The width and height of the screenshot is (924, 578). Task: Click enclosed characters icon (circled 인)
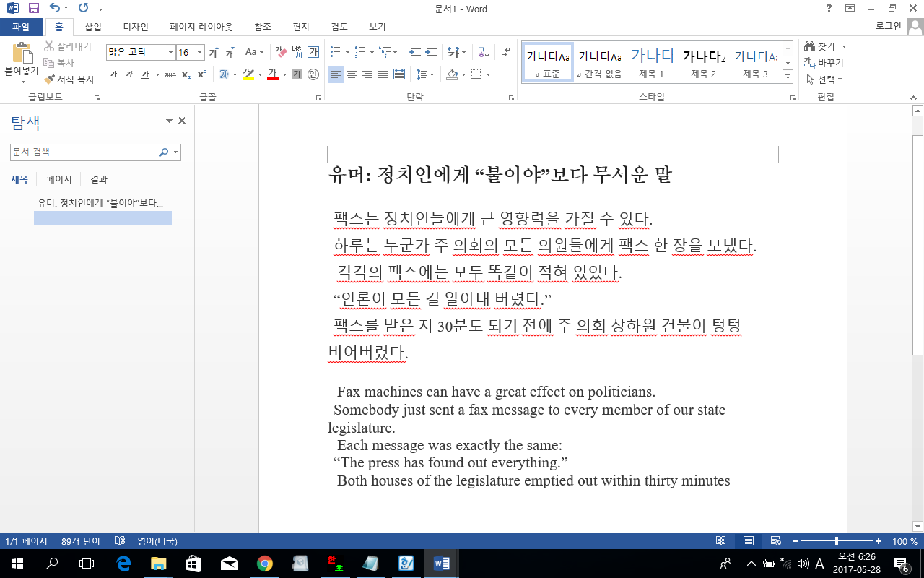313,74
